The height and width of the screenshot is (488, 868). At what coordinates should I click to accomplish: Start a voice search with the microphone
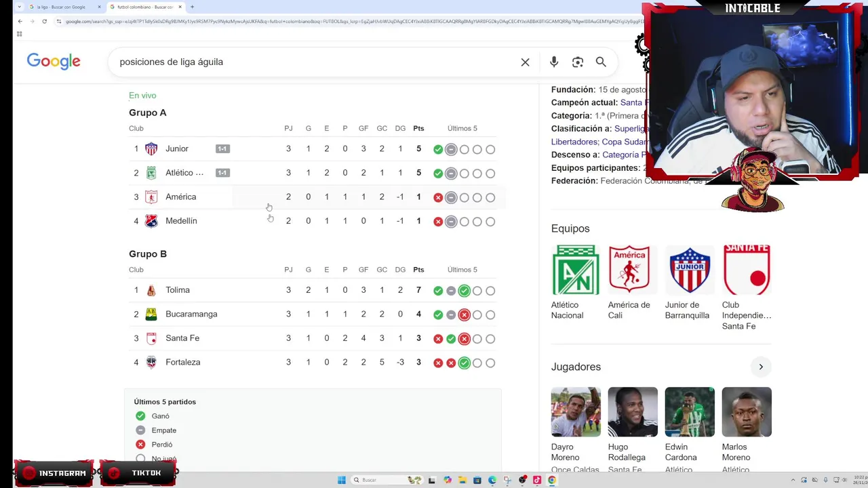pyautogui.click(x=554, y=62)
